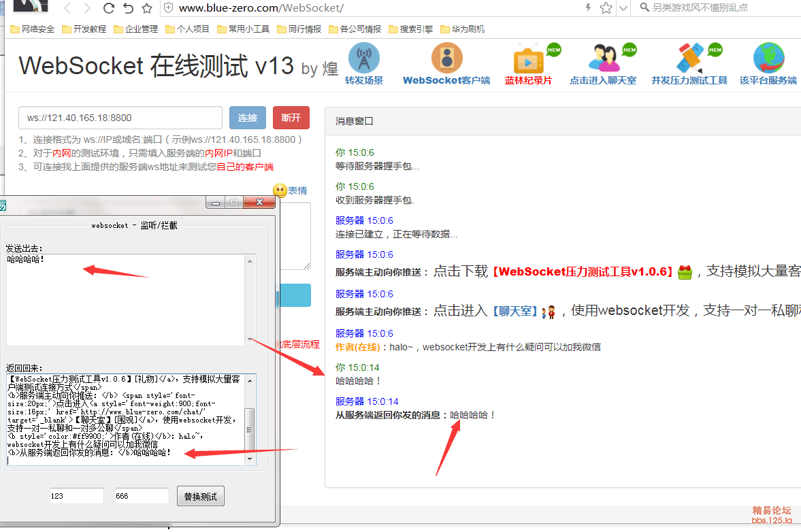This screenshot has height=532, width=801.
Task: Open the 网络安全 bookmark folder
Action: (33, 29)
